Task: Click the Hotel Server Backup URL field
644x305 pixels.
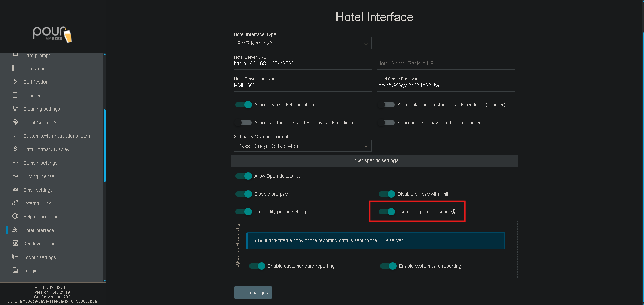Action: [x=445, y=64]
